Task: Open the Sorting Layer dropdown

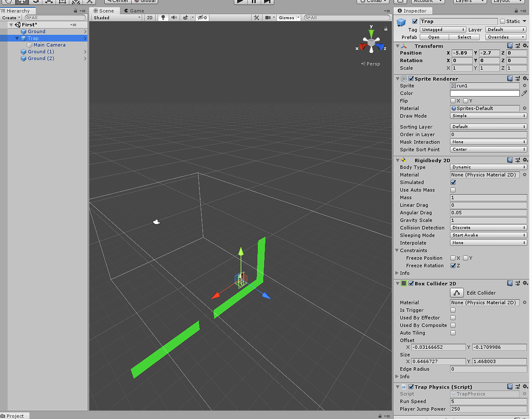Action: pyautogui.click(x=487, y=126)
